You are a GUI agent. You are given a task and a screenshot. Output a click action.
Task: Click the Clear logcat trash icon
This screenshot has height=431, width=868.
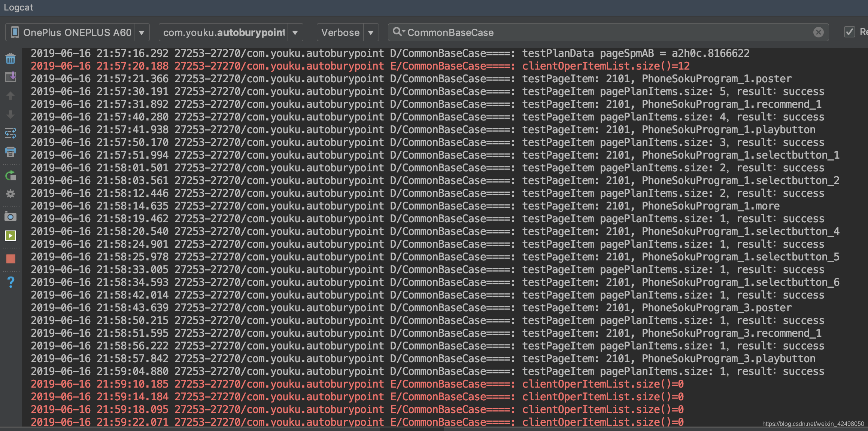10,58
